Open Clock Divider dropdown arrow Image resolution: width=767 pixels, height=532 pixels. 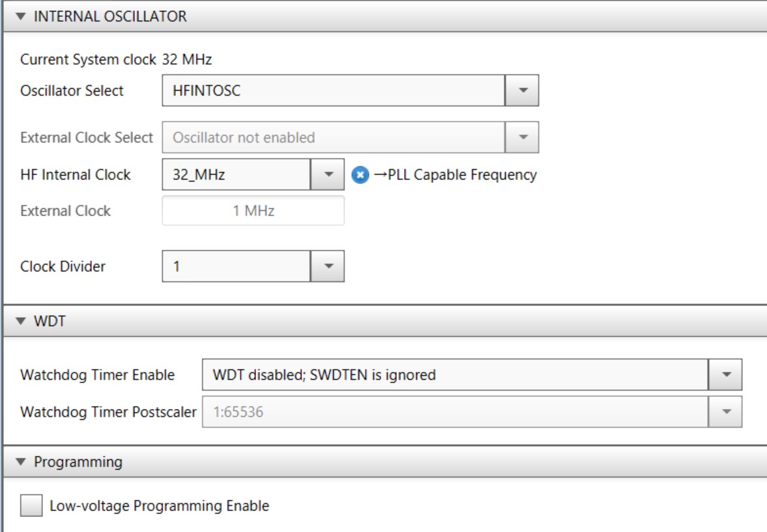pos(328,266)
